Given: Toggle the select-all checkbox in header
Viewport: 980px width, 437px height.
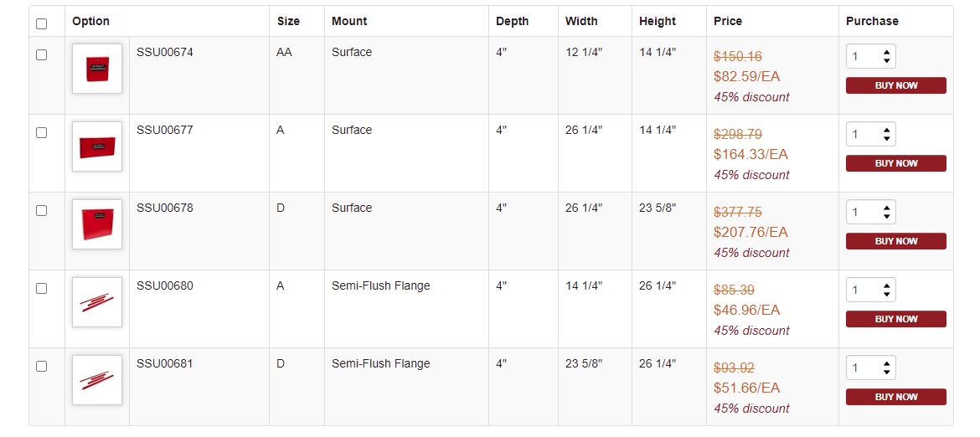Looking at the screenshot, I should [41, 23].
